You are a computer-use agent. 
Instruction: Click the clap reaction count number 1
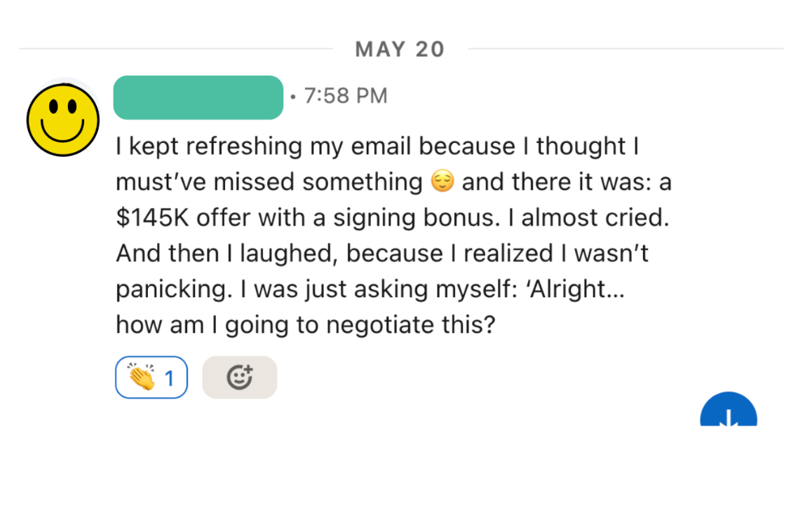tap(169, 378)
